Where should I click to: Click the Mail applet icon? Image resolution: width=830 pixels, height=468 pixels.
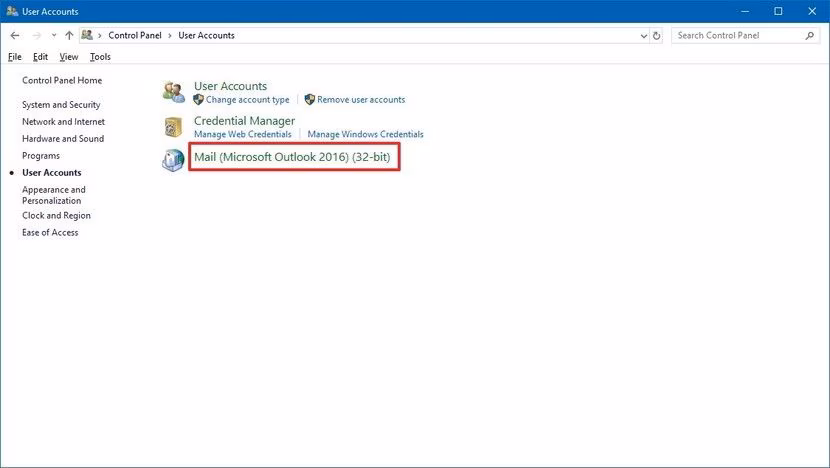tap(173, 160)
